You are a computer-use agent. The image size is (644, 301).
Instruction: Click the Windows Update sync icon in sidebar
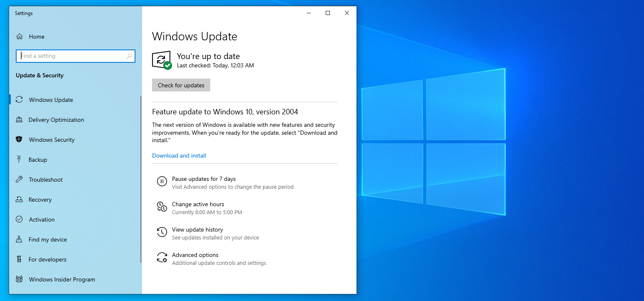19,100
